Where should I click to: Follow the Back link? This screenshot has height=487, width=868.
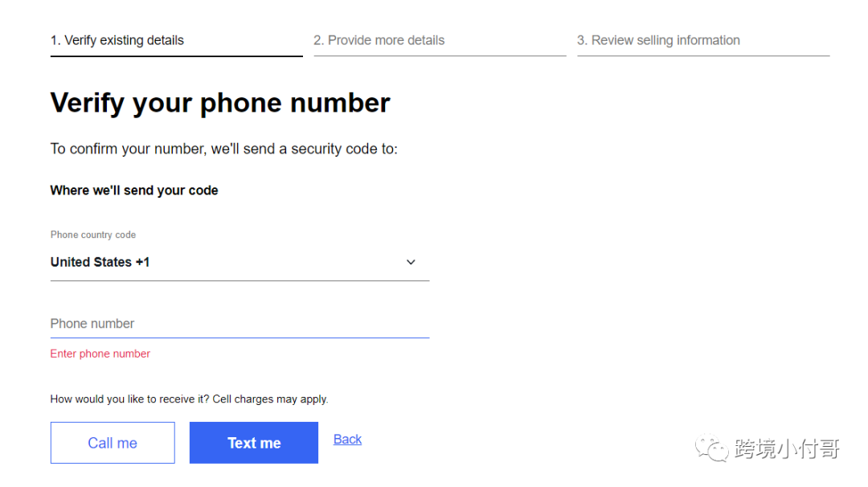pos(347,439)
